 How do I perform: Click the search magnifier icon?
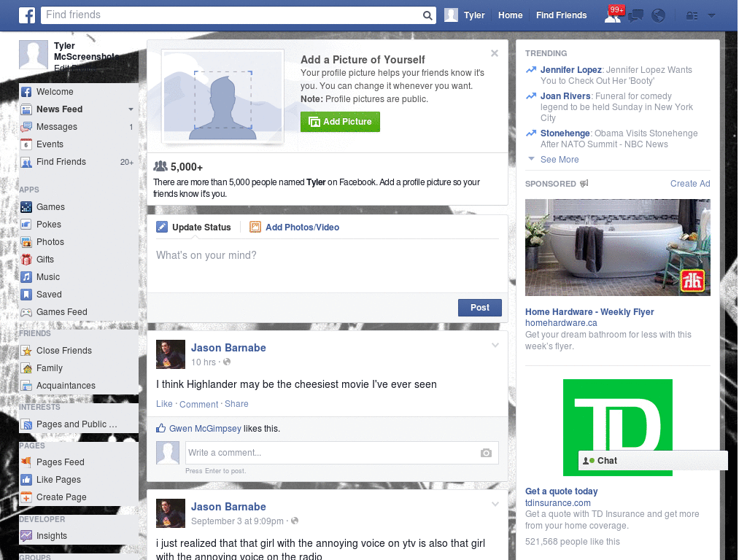[x=427, y=15]
